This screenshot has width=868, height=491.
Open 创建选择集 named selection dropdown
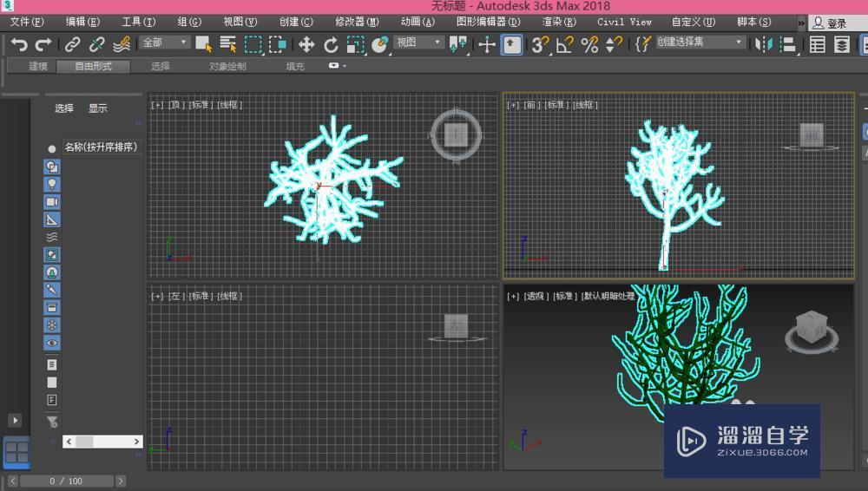click(x=700, y=42)
